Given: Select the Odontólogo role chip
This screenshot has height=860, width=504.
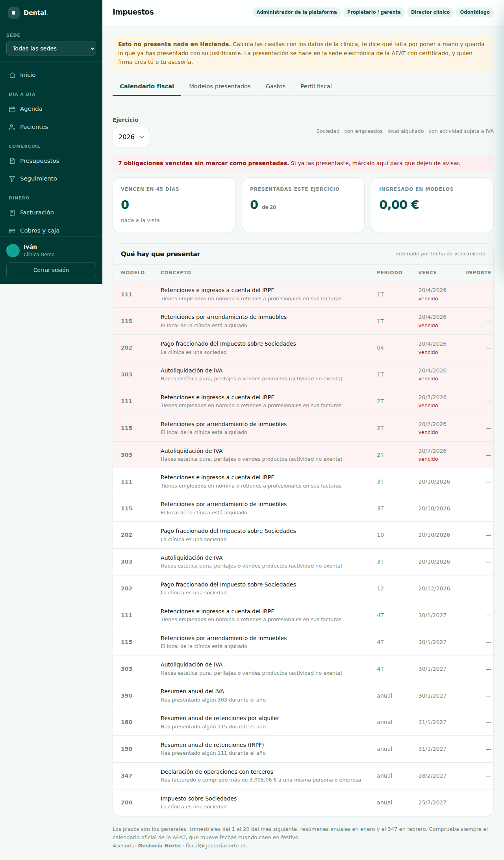Looking at the screenshot, I should pyautogui.click(x=475, y=12).
